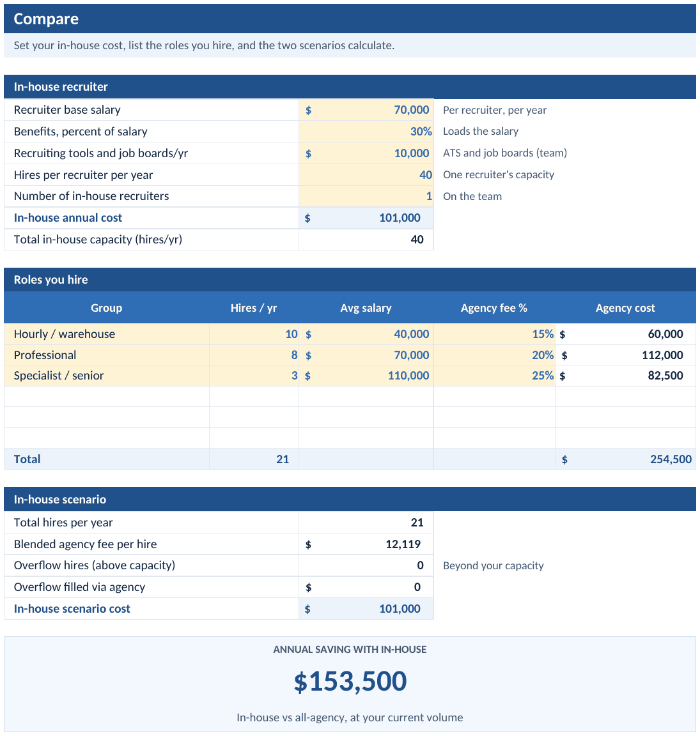
Task: Select the 'Per recruiter, per year' note
Action: tap(495, 110)
